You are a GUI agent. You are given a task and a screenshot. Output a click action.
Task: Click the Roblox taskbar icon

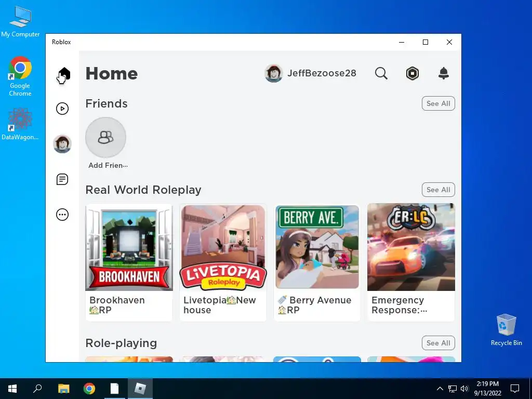[140, 389]
